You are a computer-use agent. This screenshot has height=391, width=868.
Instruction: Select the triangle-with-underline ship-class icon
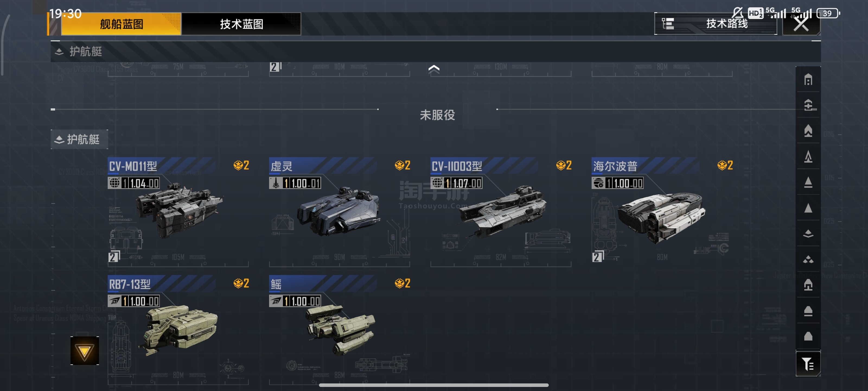[x=808, y=182]
